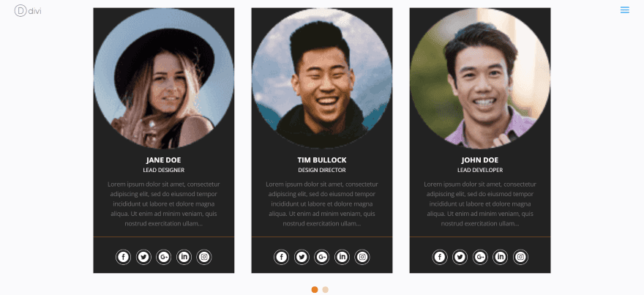Click Jane Doe's Instagram icon
The height and width of the screenshot is (295, 644).
(x=204, y=257)
